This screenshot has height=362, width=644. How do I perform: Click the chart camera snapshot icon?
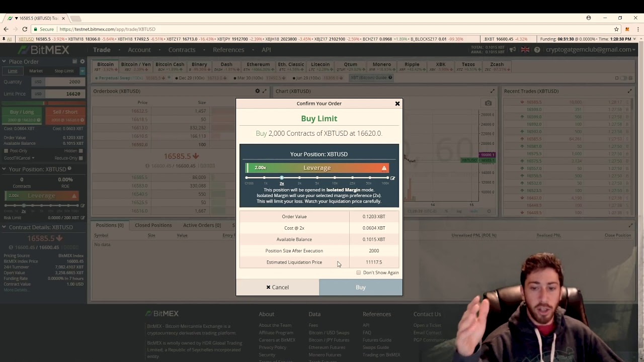click(x=488, y=103)
